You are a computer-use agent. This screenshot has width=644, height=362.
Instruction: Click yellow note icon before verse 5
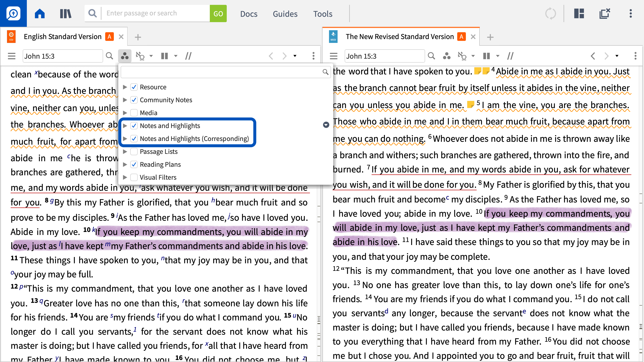click(x=470, y=104)
